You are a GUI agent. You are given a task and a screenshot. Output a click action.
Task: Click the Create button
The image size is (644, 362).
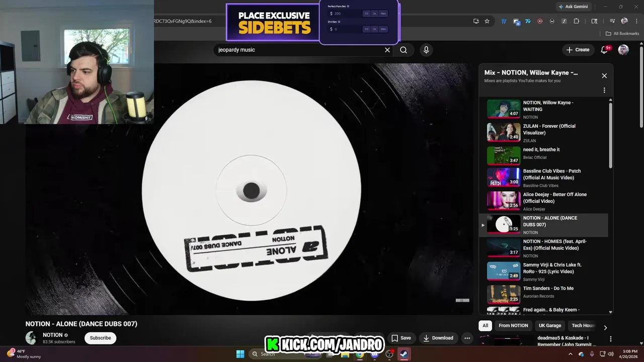578,50
